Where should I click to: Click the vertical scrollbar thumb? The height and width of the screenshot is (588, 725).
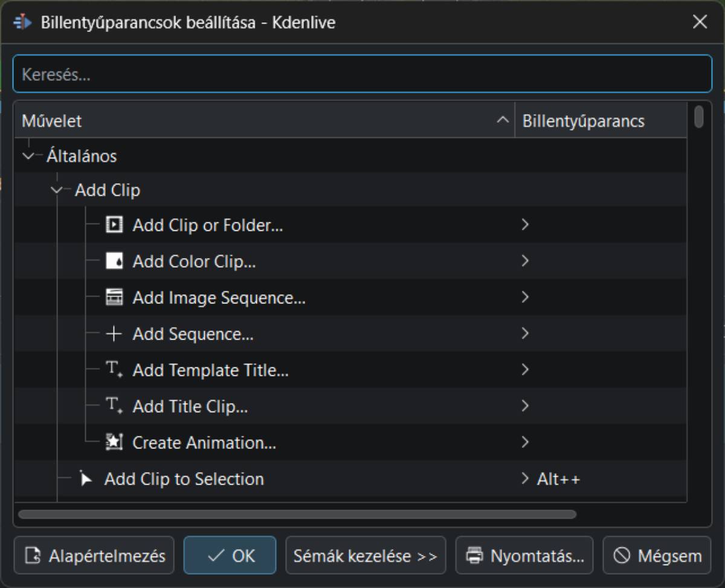coord(699,116)
